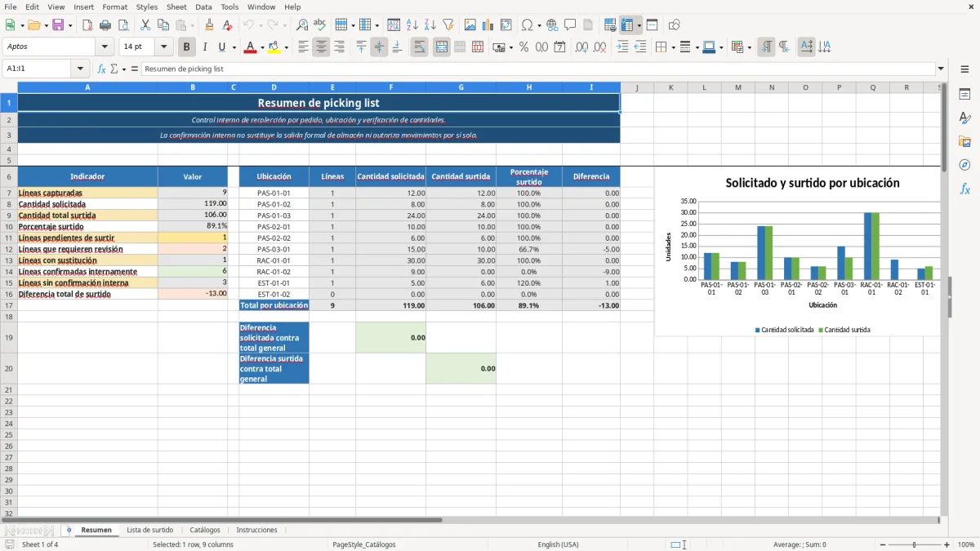Viewport: 980px width, 551px height.
Task: Insert Comment icon
Action: [570, 25]
